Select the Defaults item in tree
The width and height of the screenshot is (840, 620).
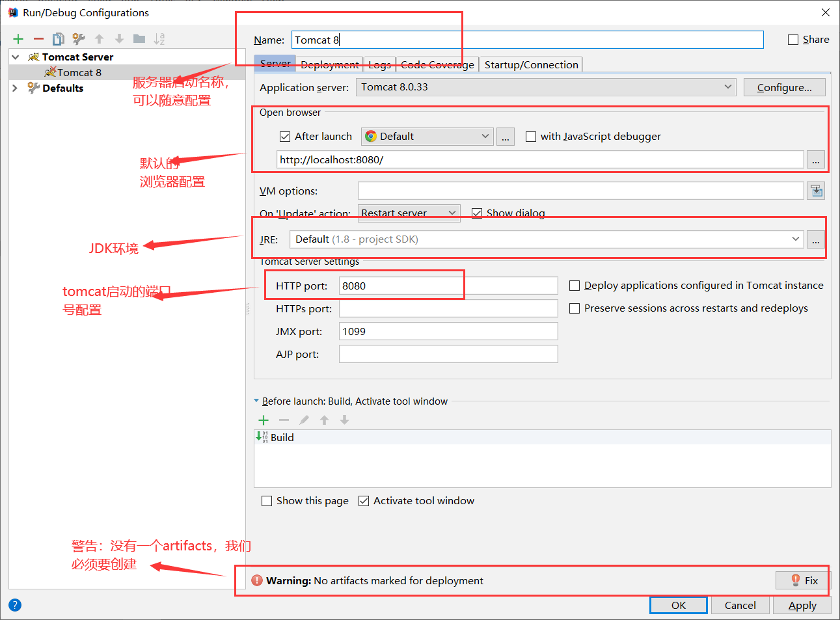coord(62,88)
